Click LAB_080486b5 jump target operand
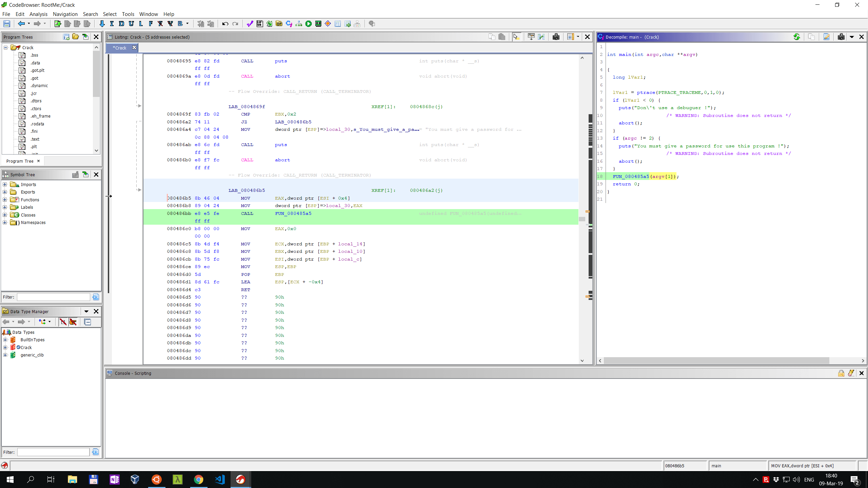This screenshot has width=868, height=488. (x=293, y=122)
